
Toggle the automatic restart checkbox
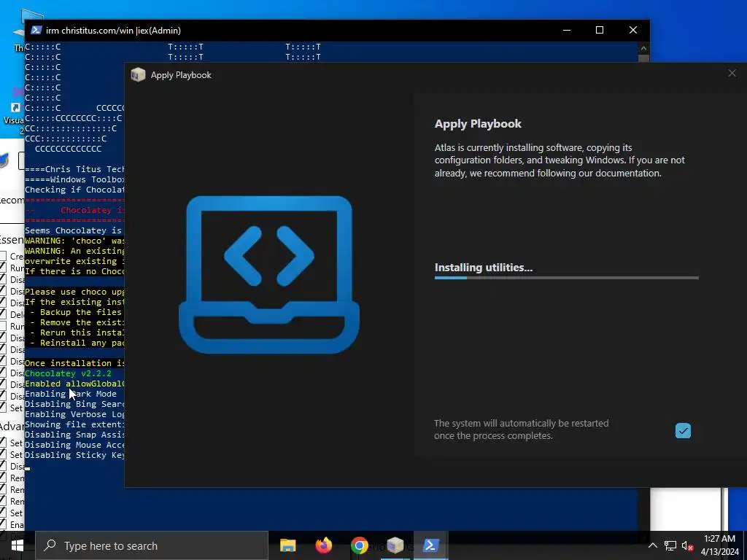(x=683, y=430)
